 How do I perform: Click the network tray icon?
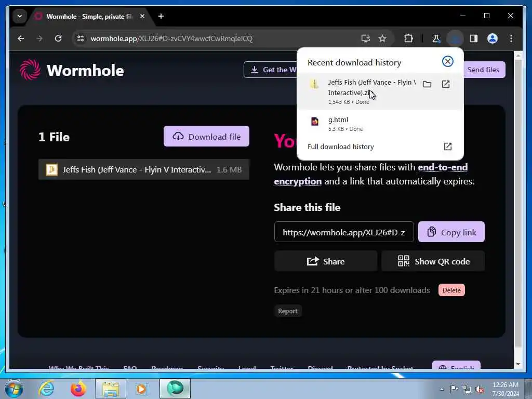click(x=467, y=390)
